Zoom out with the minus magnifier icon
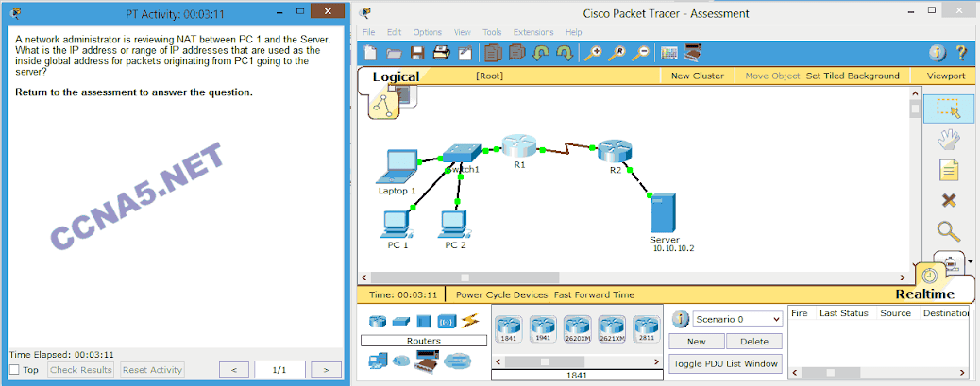This screenshot has height=386, width=980. pyautogui.click(x=640, y=54)
